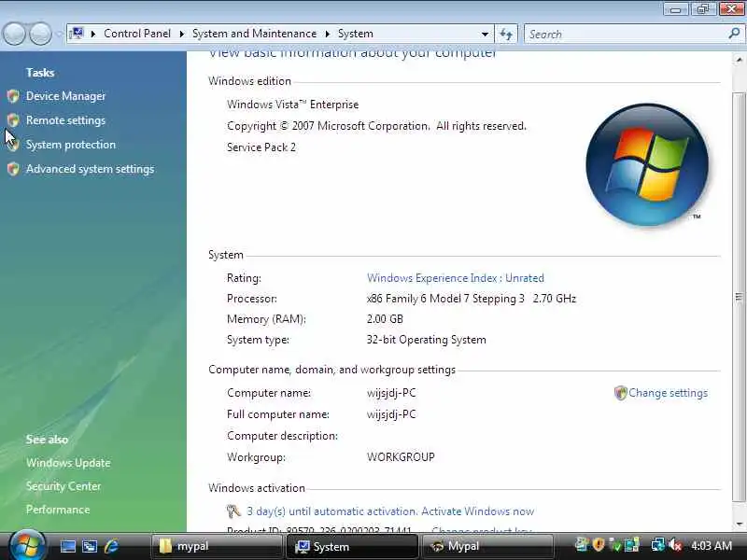
Task: Launch Internet Explorer from quick launch
Action: click(x=111, y=546)
